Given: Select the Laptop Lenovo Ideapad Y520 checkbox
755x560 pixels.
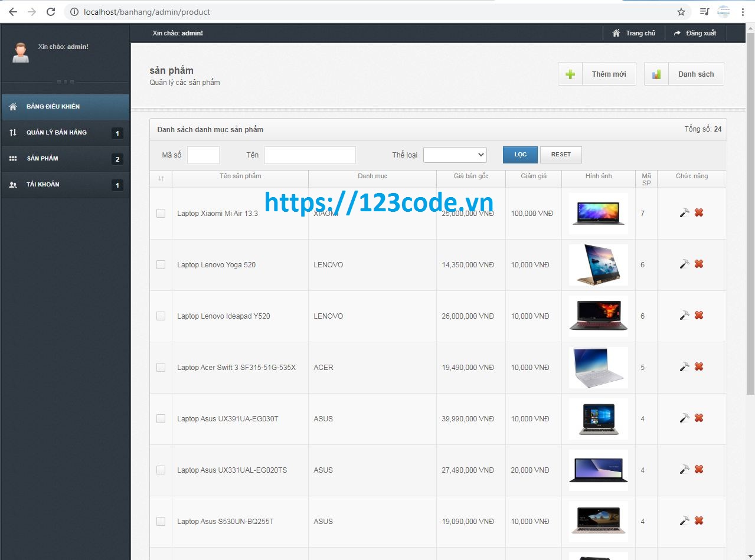Looking at the screenshot, I should [160, 316].
